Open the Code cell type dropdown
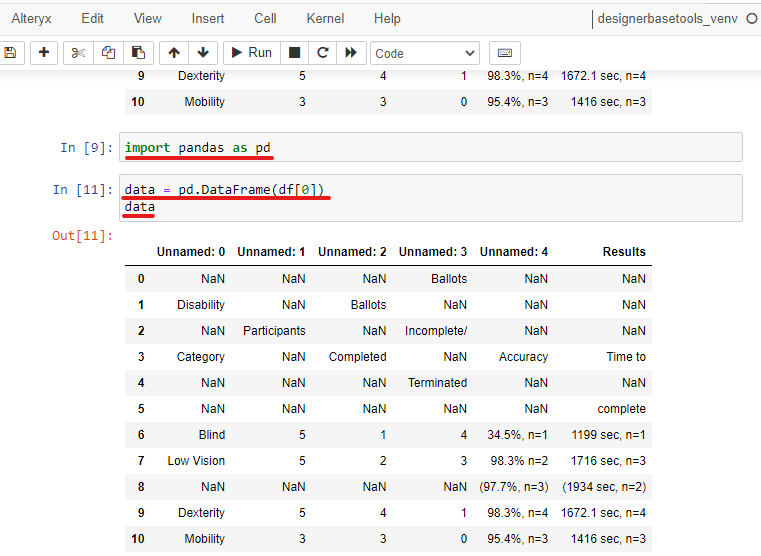This screenshot has height=556, width=761. [x=425, y=53]
